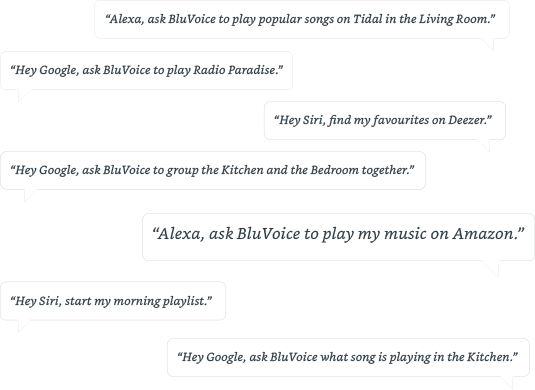Screen dimensions: 535x390
Task: Click the word 'Amazon' in large bubble
Action: (484, 234)
